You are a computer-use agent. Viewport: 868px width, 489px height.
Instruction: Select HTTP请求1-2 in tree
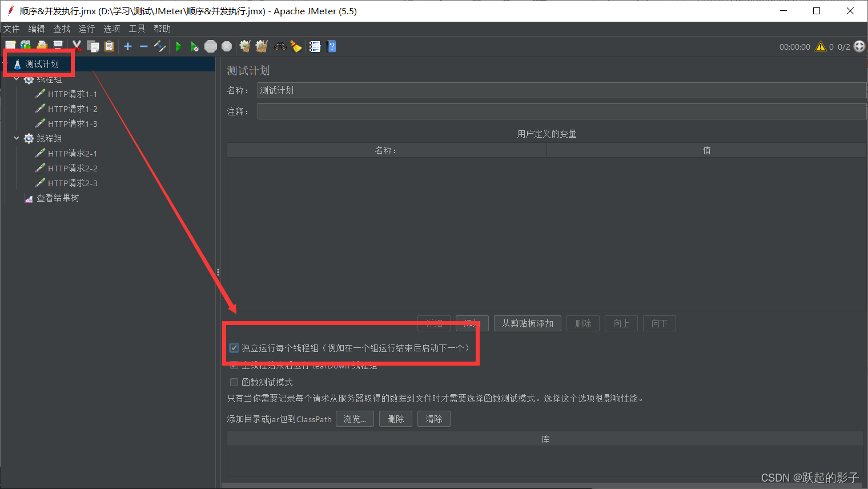click(73, 109)
